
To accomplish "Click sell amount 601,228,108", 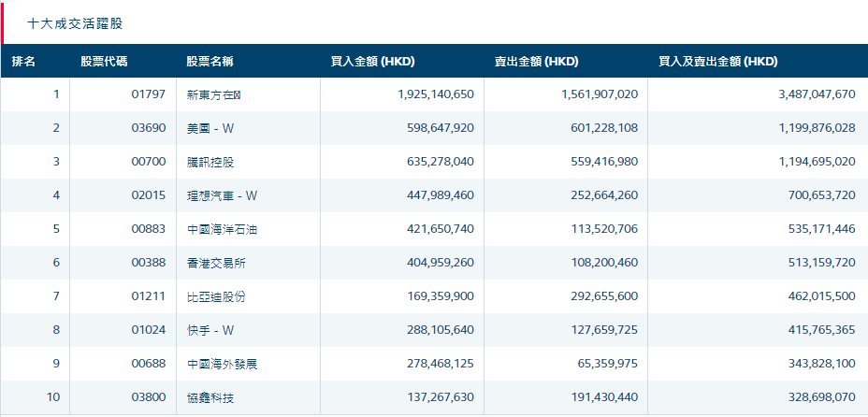I will [x=604, y=128].
